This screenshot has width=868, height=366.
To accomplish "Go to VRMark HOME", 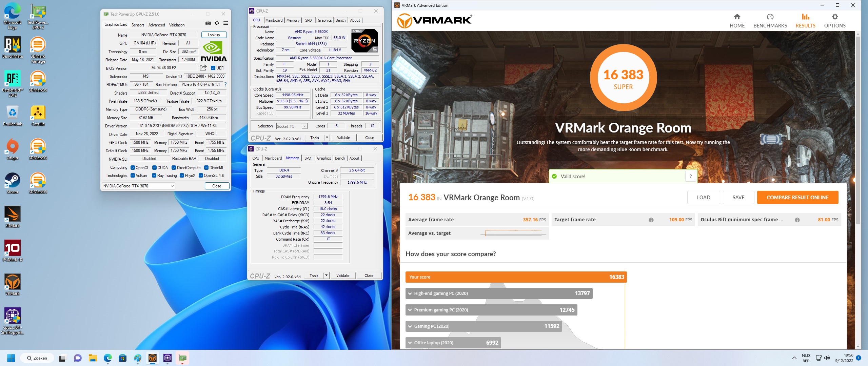I will 737,21.
